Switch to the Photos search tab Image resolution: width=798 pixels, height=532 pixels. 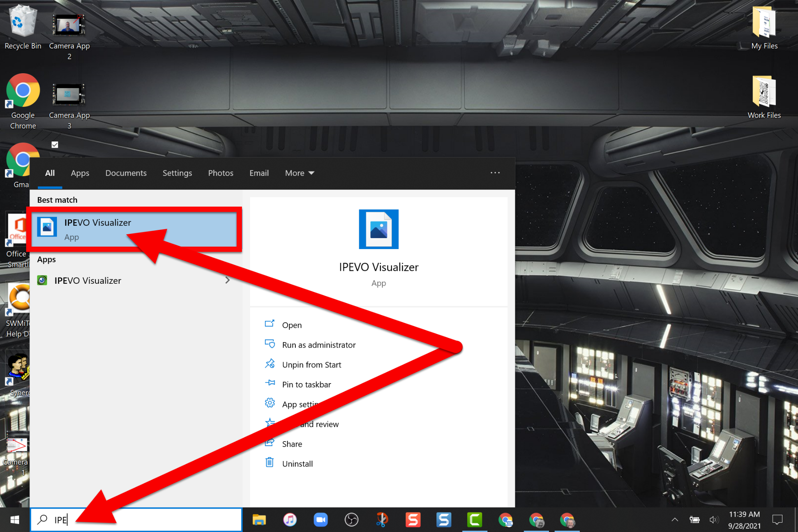[x=221, y=173]
